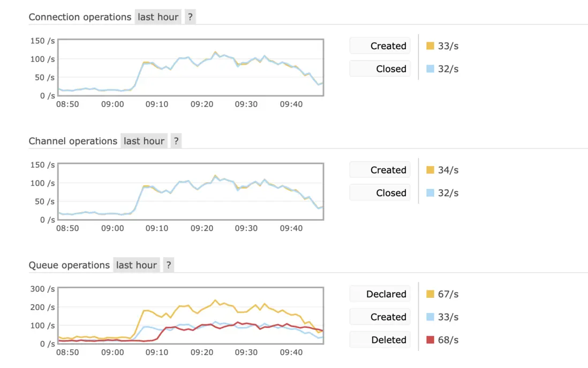Click inside the Queue operations chart

tap(190, 315)
